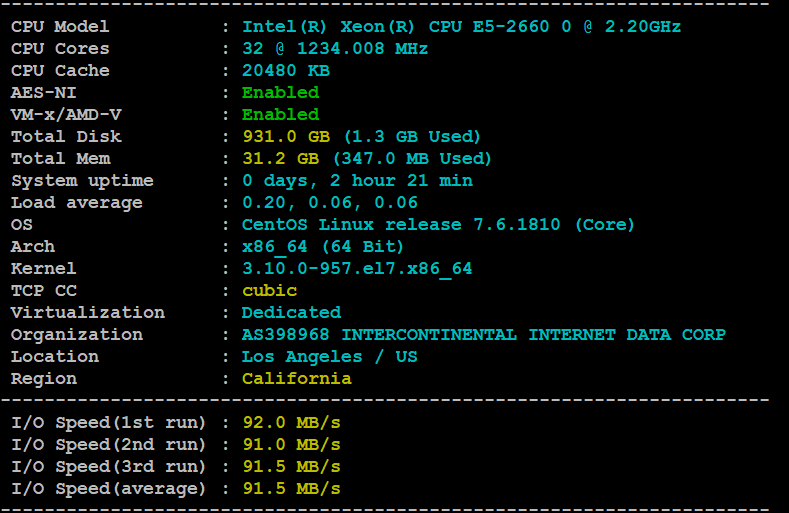789x513 pixels.
Task: Click the Location value Los Angeles / US
Action: pos(330,357)
